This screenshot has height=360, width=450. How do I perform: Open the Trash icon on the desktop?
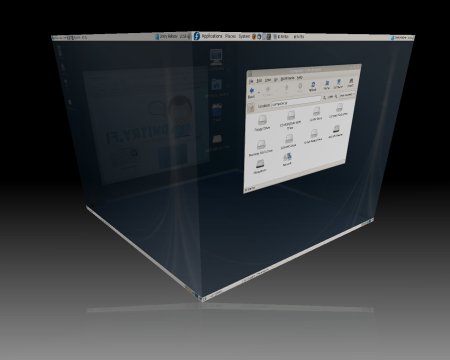217,112
